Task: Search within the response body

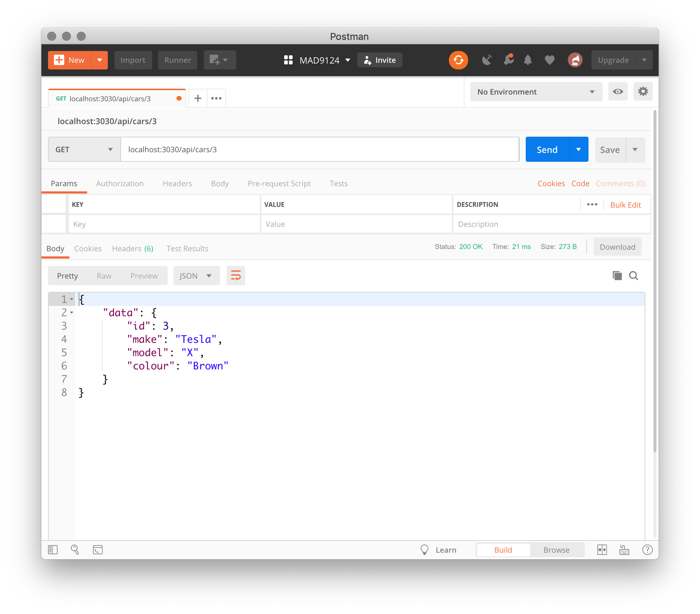Action: tap(634, 276)
